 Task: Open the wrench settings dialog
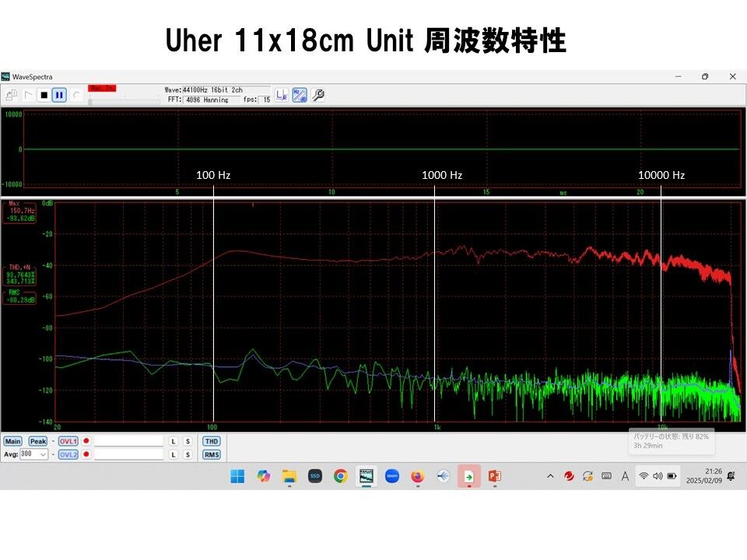318,95
